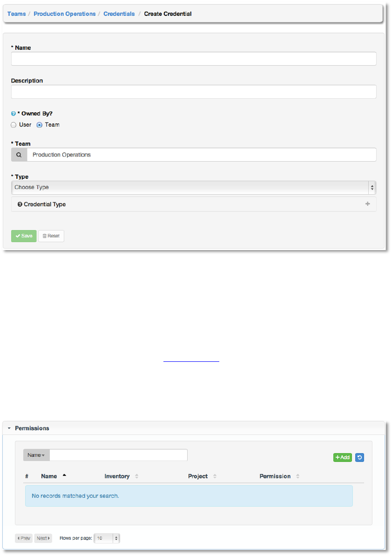Click the help icon beside Owned By

click(14, 114)
